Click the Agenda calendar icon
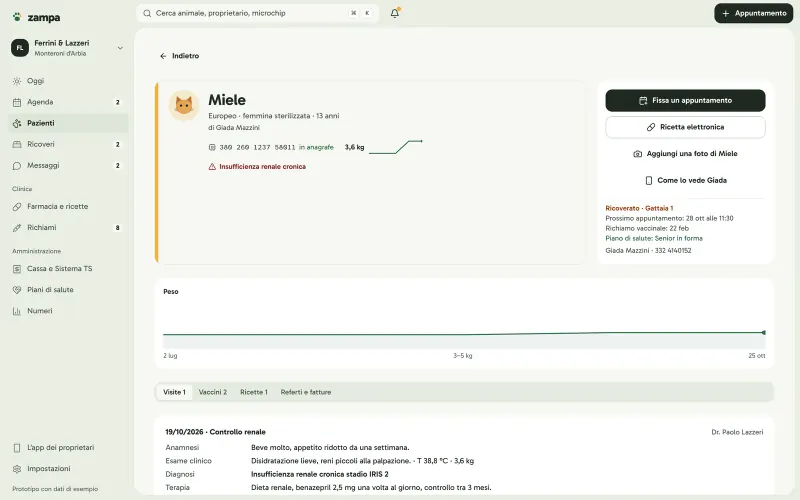This screenshot has width=800, height=500. [x=17, y=102]
